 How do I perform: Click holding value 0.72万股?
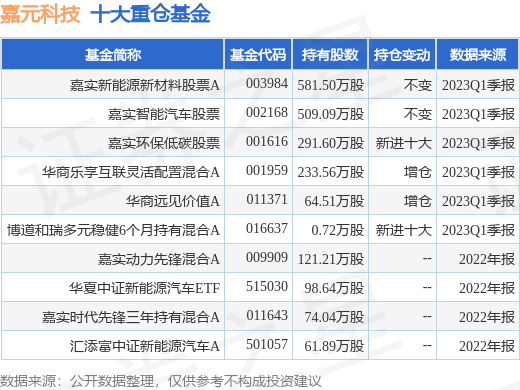[337, 230]
